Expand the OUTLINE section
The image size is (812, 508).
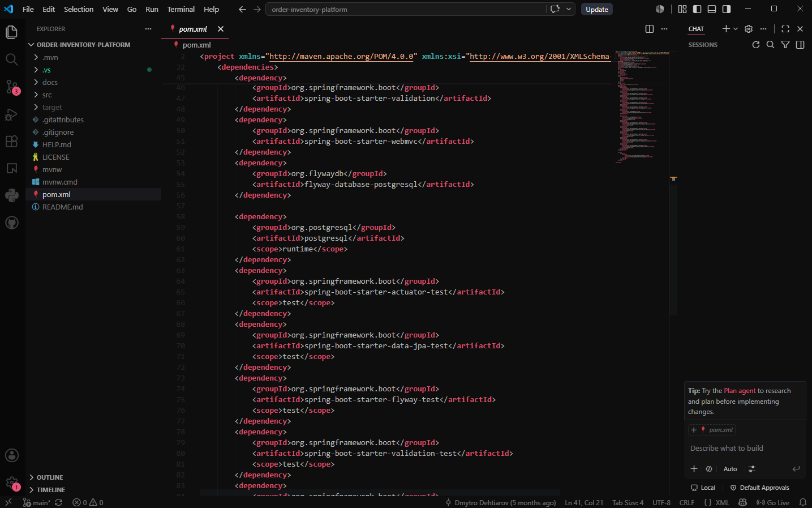click(x=93, y=477)
